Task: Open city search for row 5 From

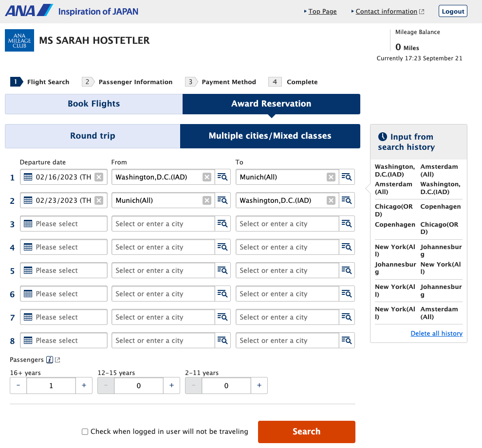Action: 222,270
